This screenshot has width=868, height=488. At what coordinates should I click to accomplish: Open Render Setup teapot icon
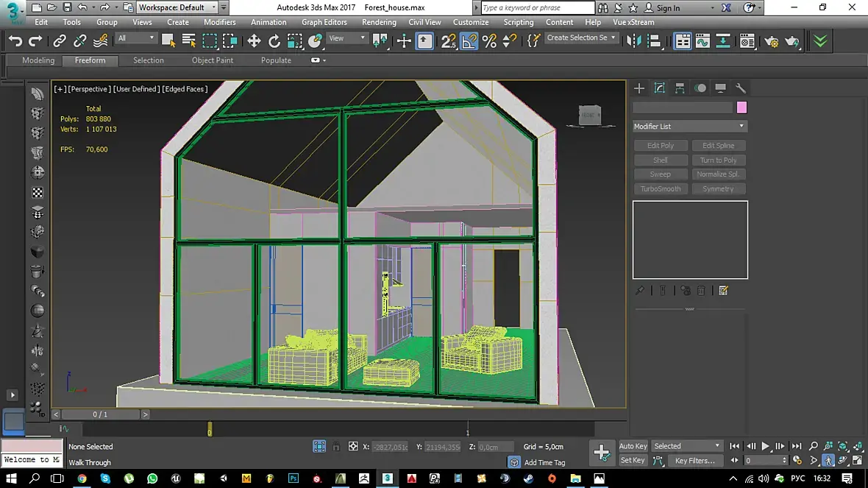tap(771, 41)
